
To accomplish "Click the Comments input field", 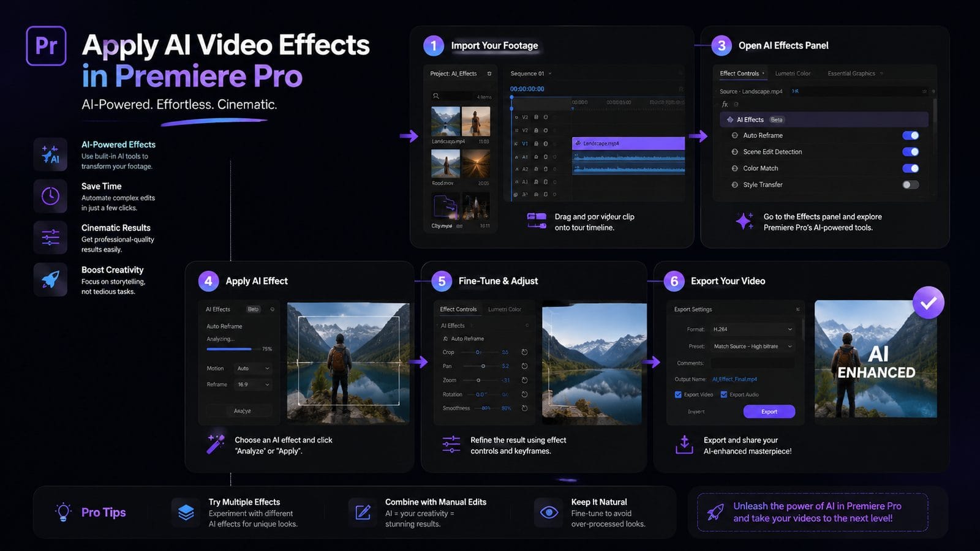I will tap(752, 363).
